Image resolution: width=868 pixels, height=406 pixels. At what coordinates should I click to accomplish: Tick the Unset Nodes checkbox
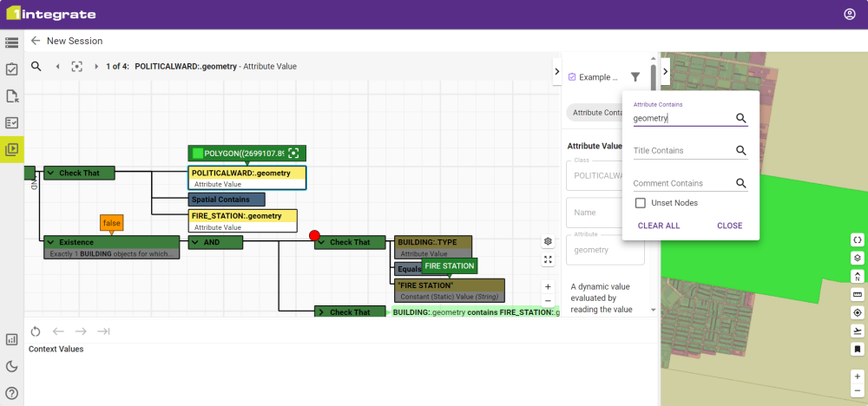click(641, 203)
